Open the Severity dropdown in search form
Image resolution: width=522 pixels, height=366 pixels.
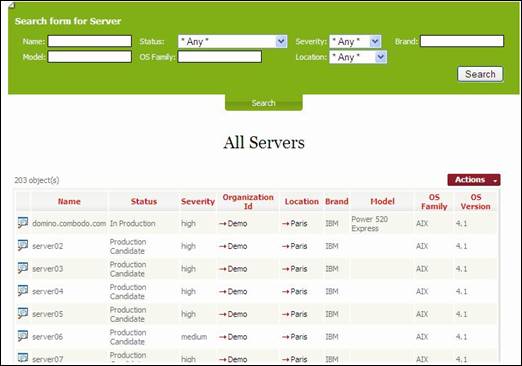coord(355,41)
